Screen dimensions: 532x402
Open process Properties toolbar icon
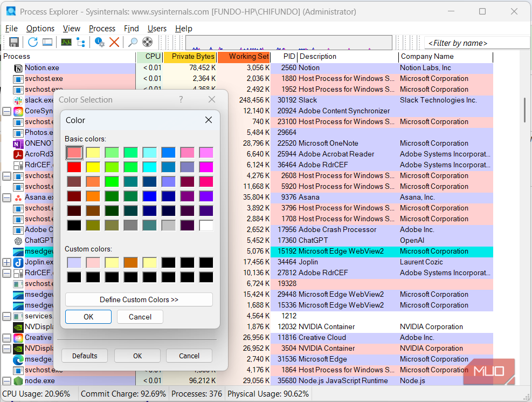99,42
